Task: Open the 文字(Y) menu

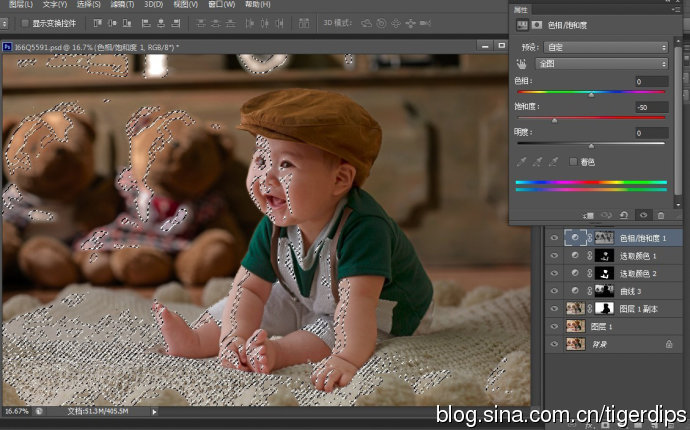Action: [55, 4]
